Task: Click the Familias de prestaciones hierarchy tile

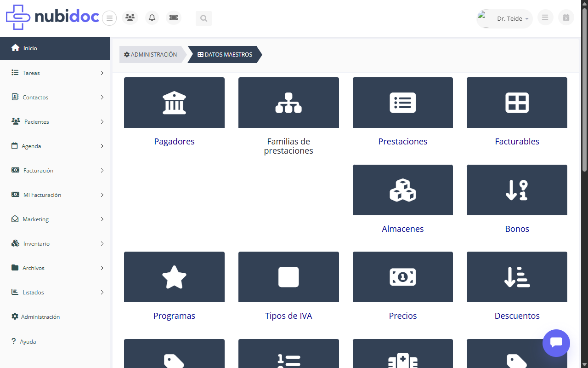Action: tap(288, 103)
